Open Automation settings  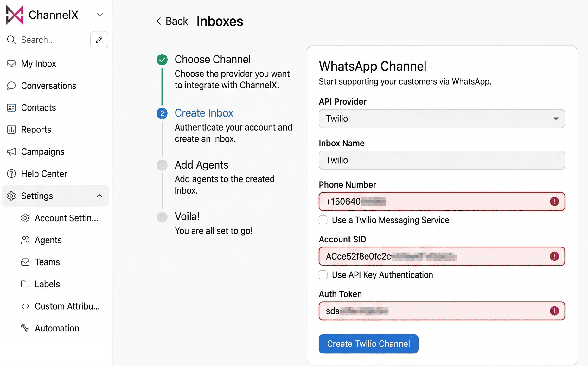coord(57,328)
